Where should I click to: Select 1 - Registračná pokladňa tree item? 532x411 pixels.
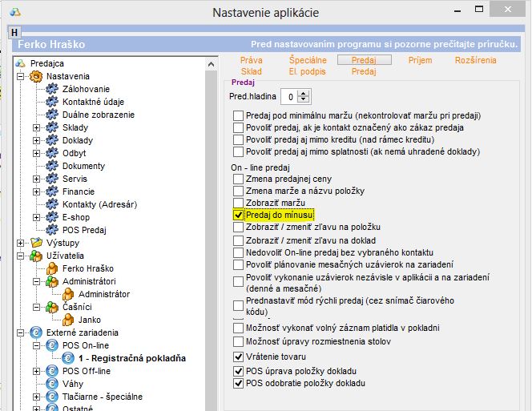tap(132, 358)
